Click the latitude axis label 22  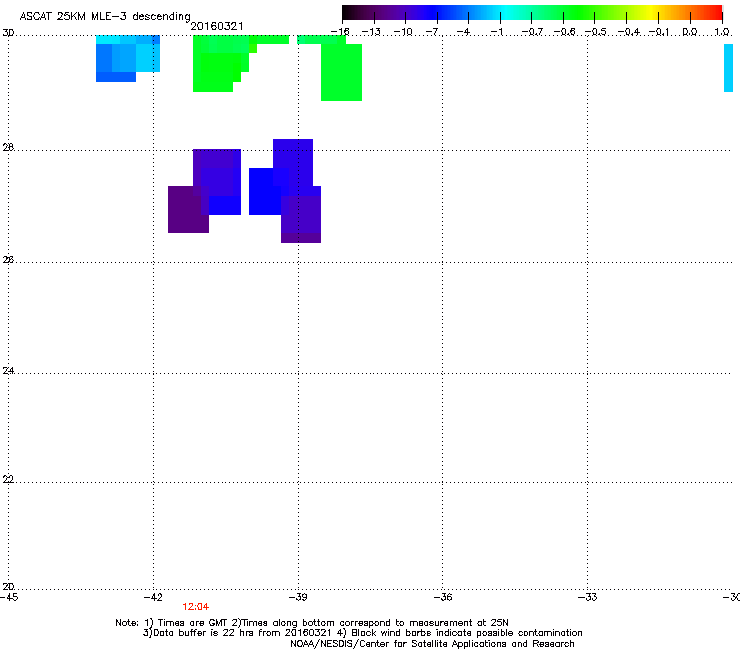(x=8, y=479)
